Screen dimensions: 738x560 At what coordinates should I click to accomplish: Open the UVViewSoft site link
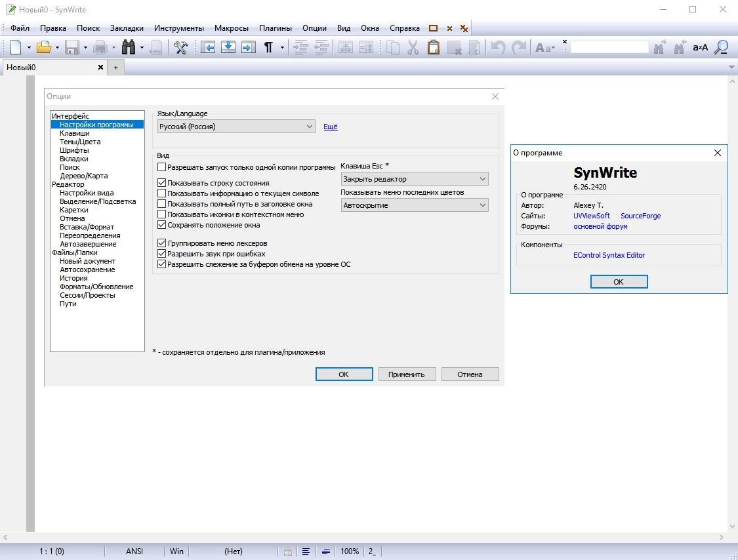[592, 216]
